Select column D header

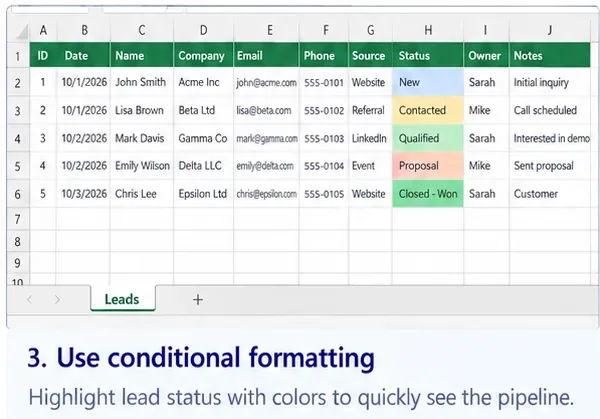(x=204, y=30)
